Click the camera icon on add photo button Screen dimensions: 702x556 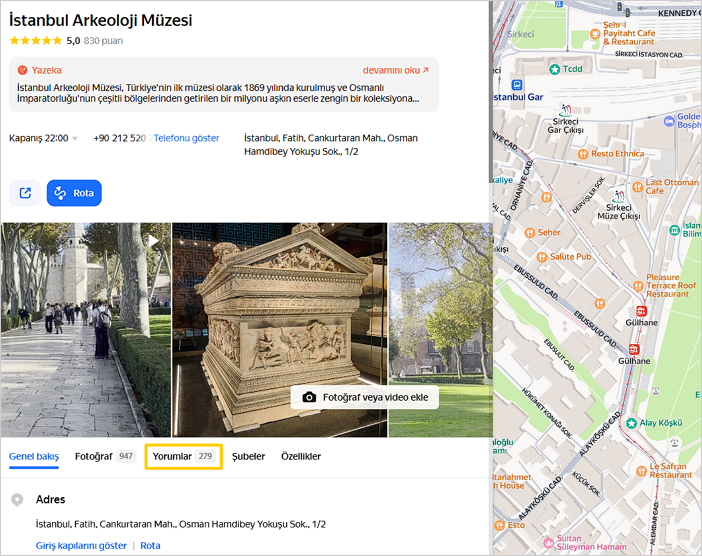[309, 397]
